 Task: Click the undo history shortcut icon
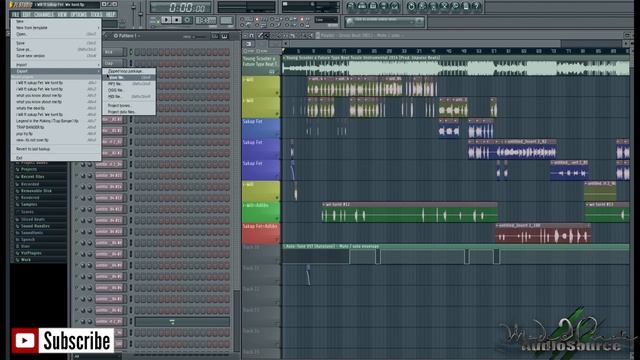click(411, 6)
